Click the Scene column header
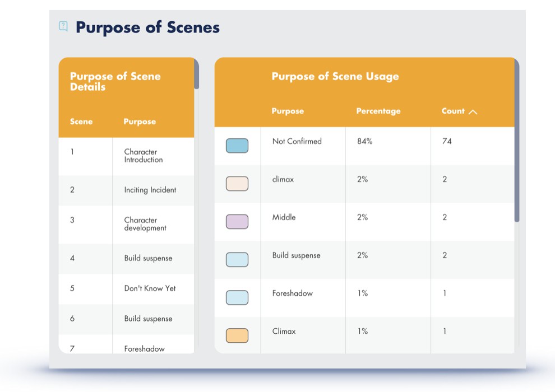Image resolution: width=555 pixels, height=392 pixels. click(x=81, y=122)
